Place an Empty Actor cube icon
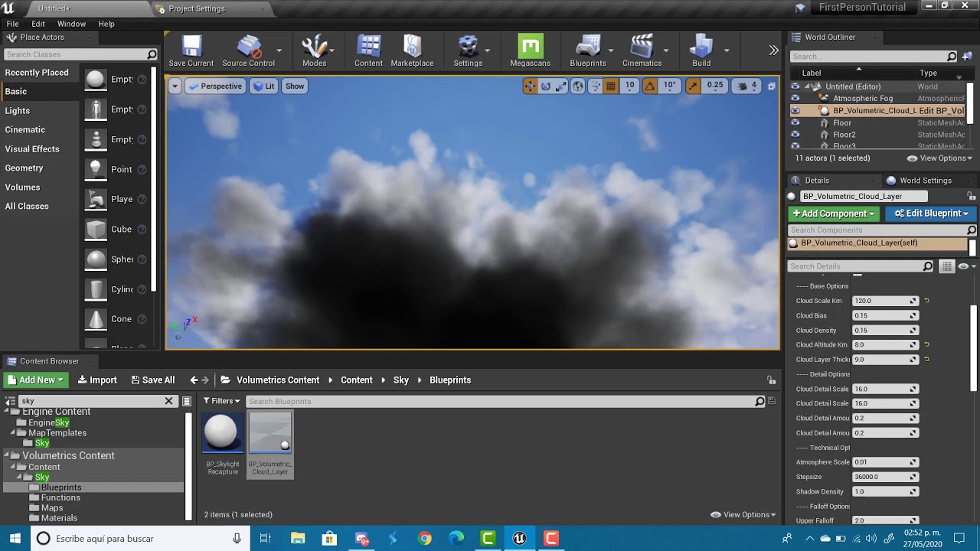 click(x=96, y=80)
